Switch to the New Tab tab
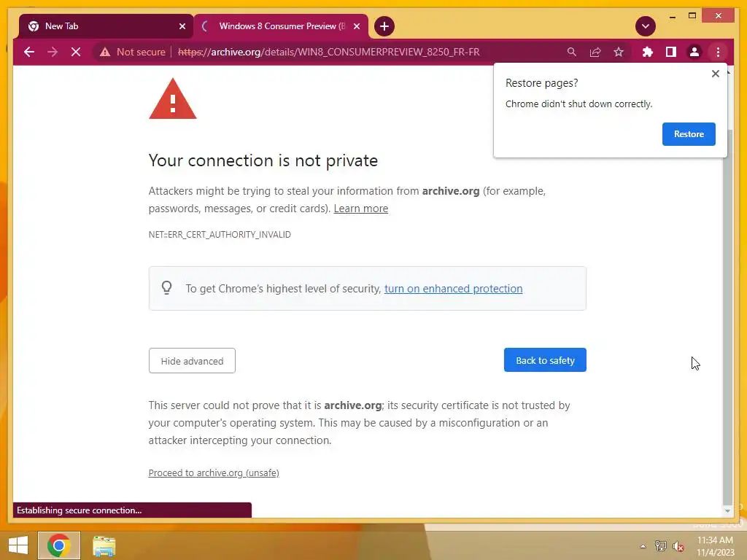The width and height of the screenshot is (747, 560). coord(106,26)
